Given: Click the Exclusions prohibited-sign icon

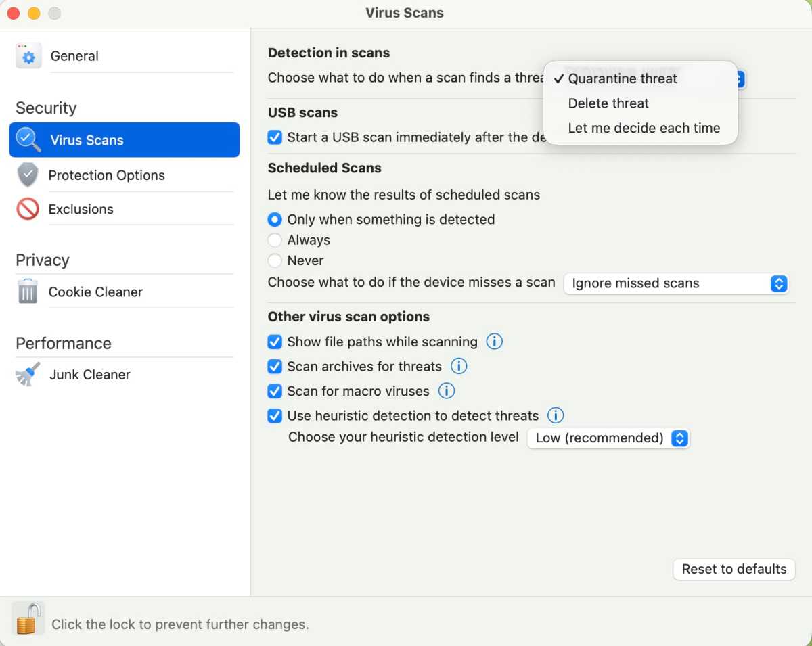Looking at the screenshot, I should click(28, 209).
